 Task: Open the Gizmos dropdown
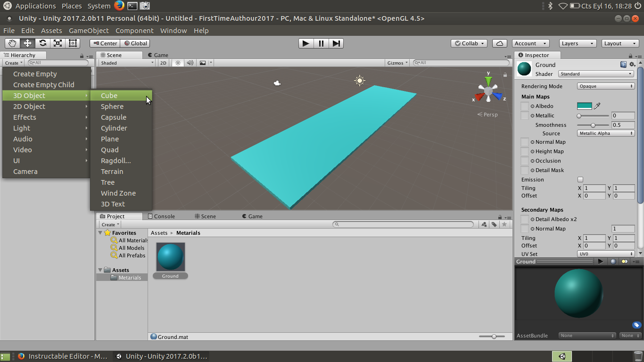[x=397, y=63]
